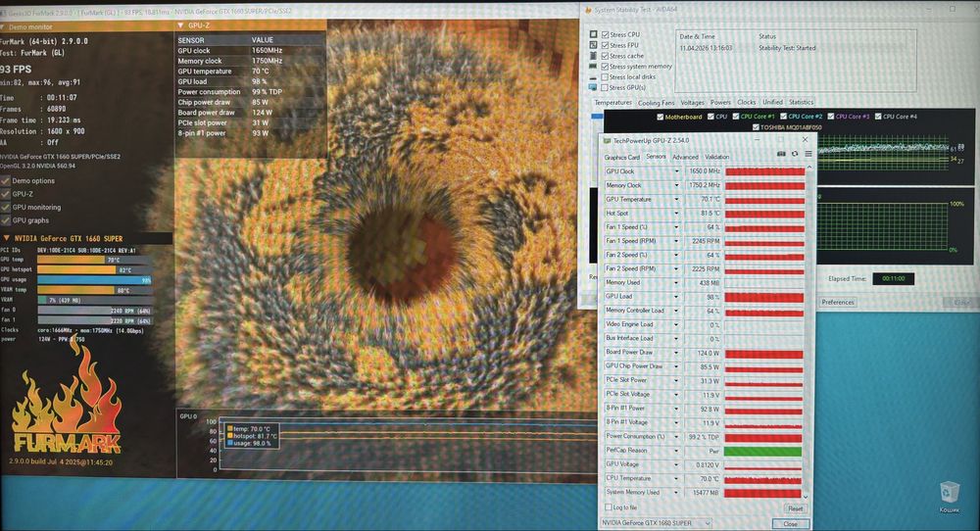Collapse the NVIDIA GeForce GTX 1660 SUPER section

(x=6, y=238)
